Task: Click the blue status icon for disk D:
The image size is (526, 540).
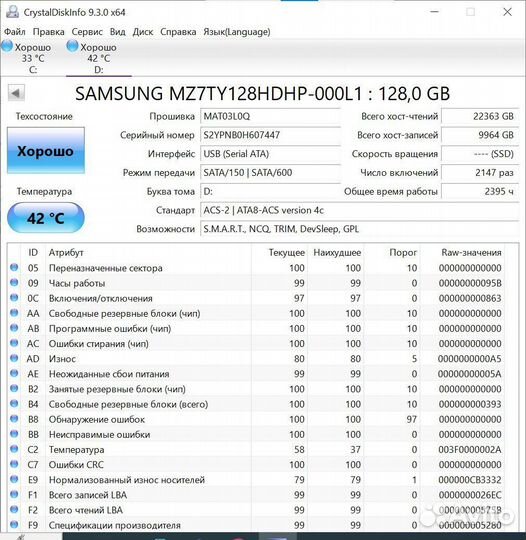Action: click(x=72, y=46)
